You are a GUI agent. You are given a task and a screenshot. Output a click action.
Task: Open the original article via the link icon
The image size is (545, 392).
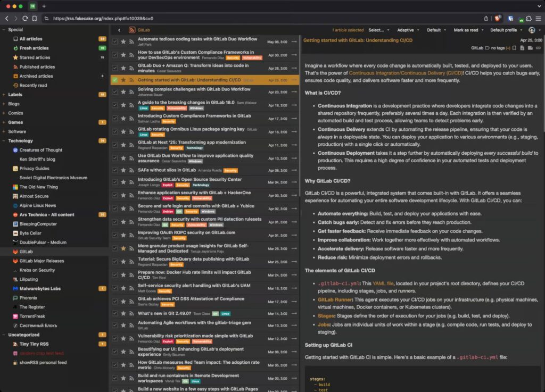click(x=539, y=47)
